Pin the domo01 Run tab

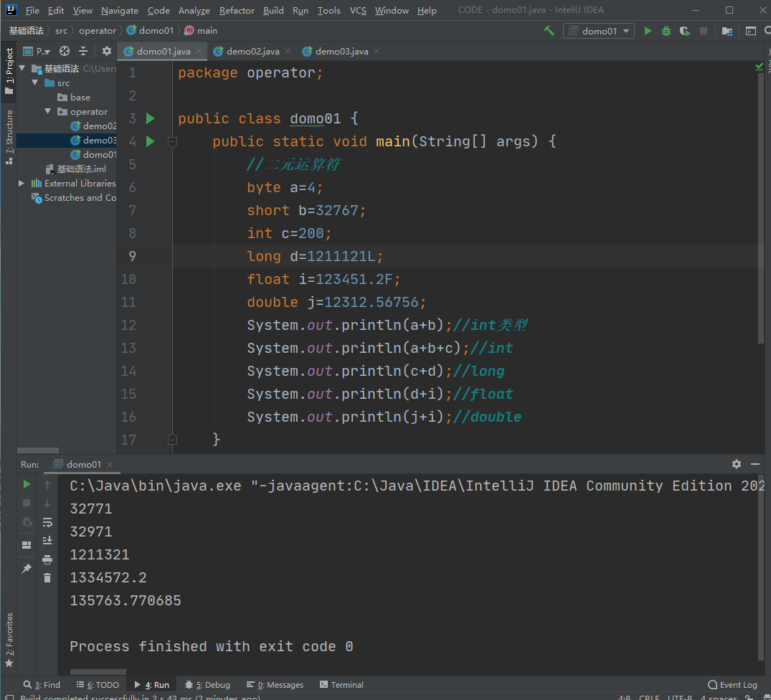point(27,569)
